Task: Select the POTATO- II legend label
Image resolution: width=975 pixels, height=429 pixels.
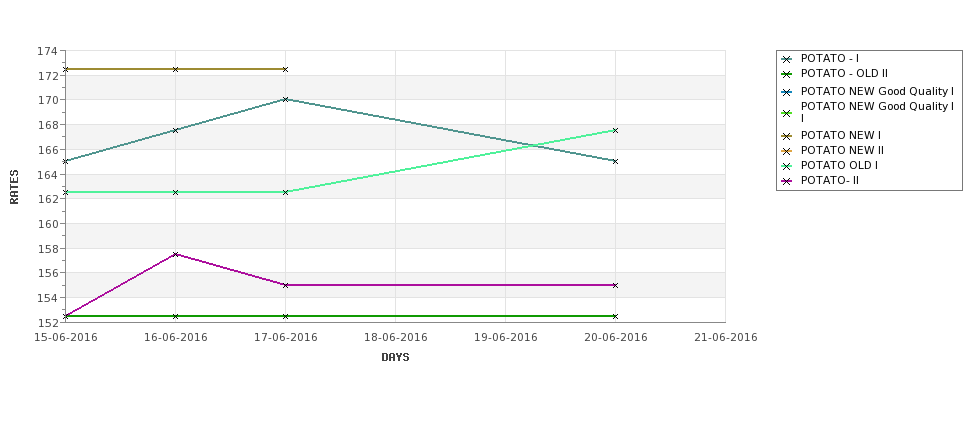Action: pos(829,180)
